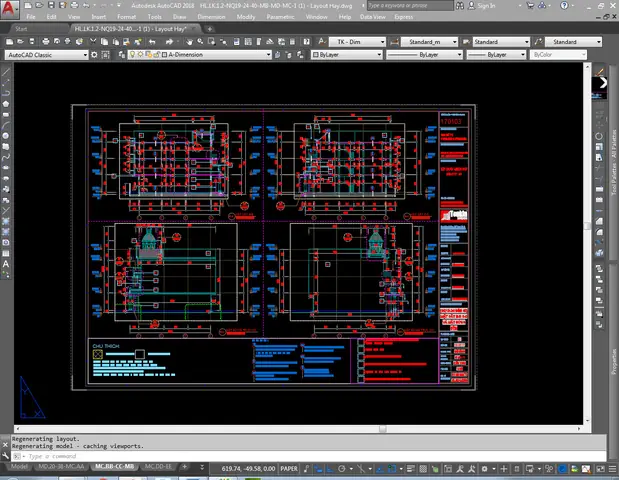This screenshot has width=619, height=480.
Task: Open the ByLayer lineweight dropdown
Action: [496, 55]
